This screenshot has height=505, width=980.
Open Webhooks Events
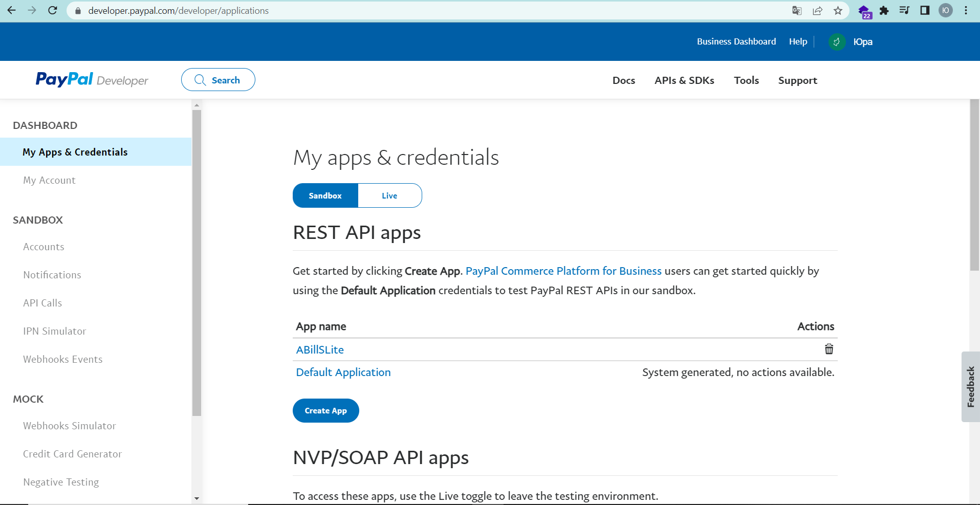tap(63, 359)
